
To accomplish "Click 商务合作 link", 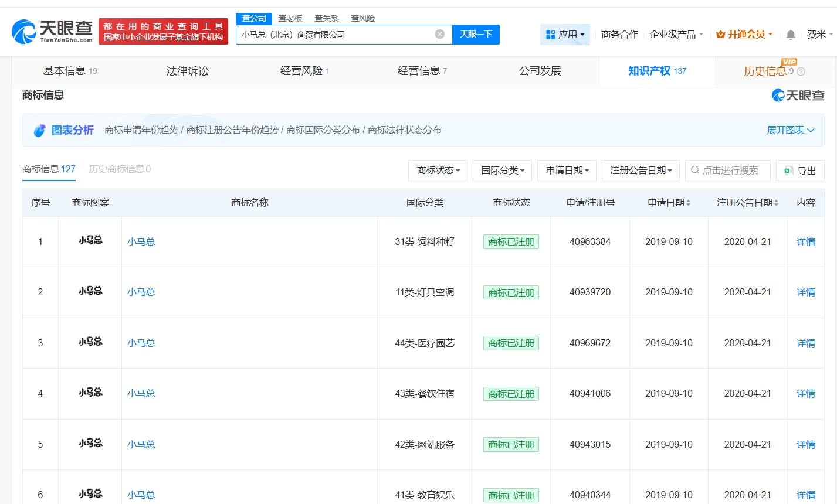I will (620, 35).
